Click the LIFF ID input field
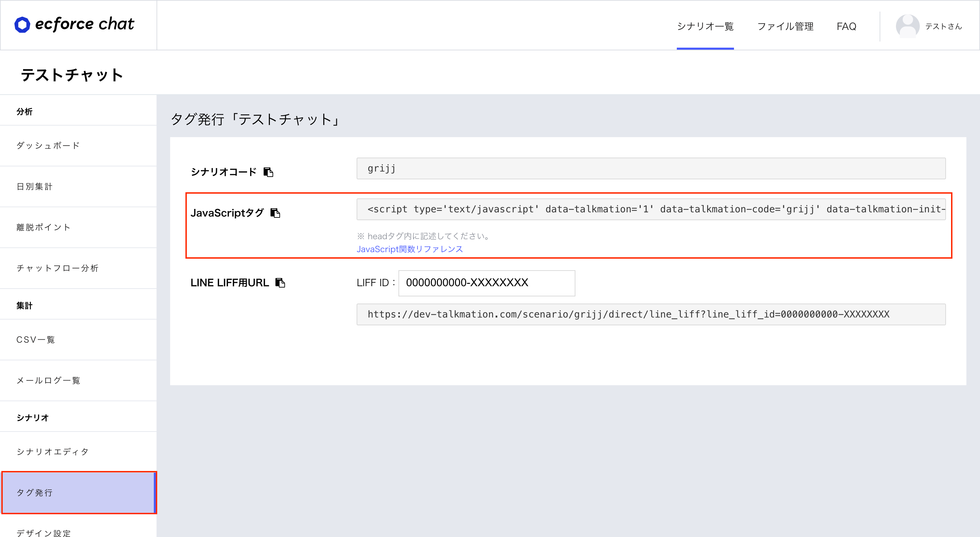This screenshot has height=537, width=980. pyautogui.click(x=486, y=283)
